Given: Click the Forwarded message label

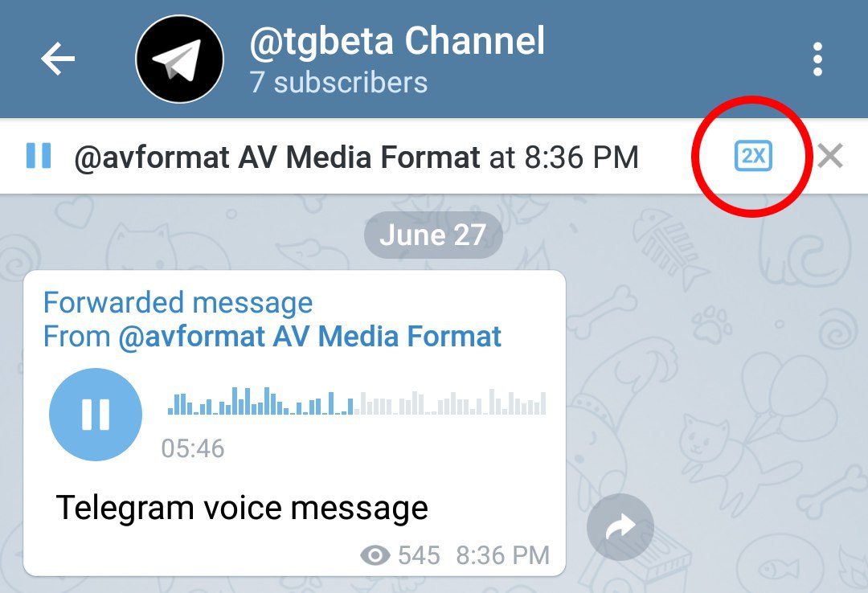Looking at the screenshot, I should pyautogui.click(x=178, y=303).
